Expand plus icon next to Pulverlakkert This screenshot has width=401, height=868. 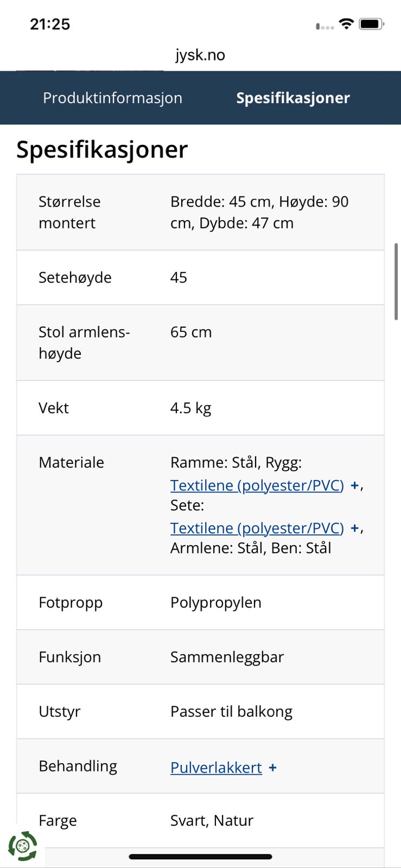(272, 768)
